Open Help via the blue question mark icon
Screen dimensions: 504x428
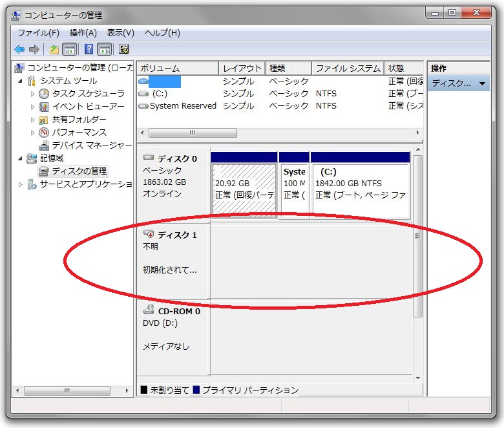coord(89,50)
